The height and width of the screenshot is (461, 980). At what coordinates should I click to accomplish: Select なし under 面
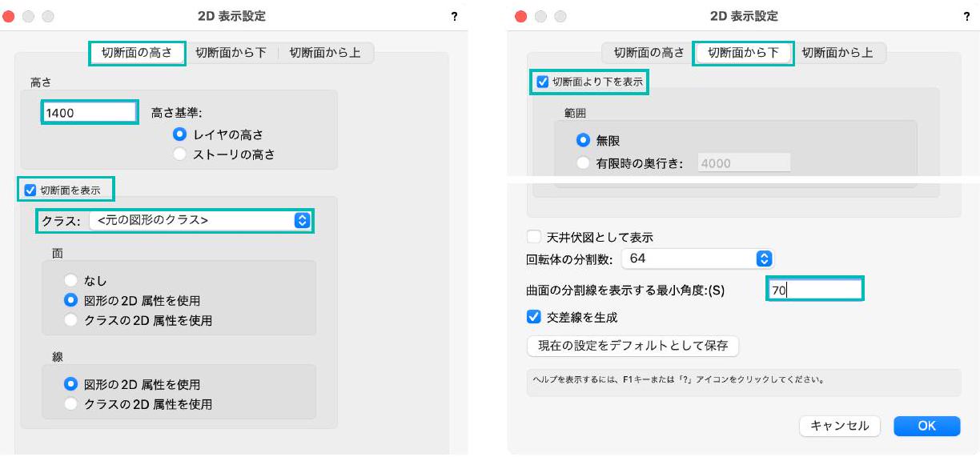71,281
